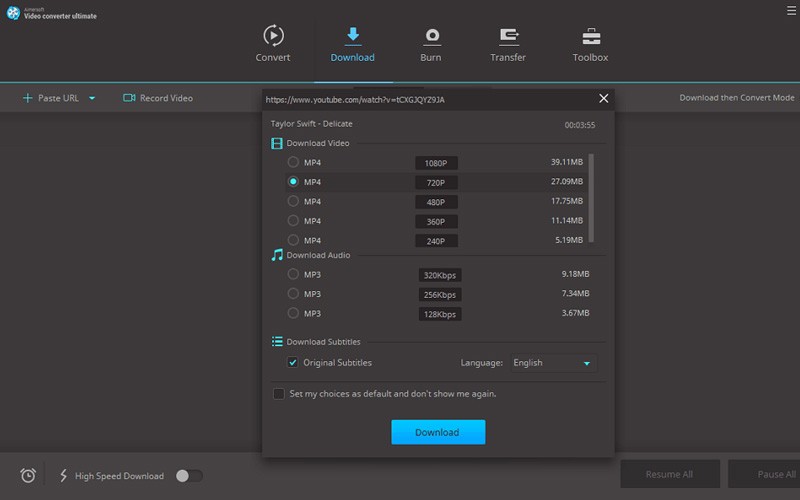Click the 9.18MB audio size
800x500 pixels.
click(x=576, y=274)
